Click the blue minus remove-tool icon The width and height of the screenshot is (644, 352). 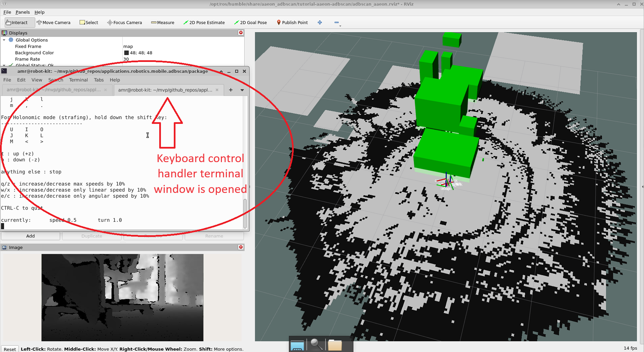pyautogui.click(x=336, y=23)
